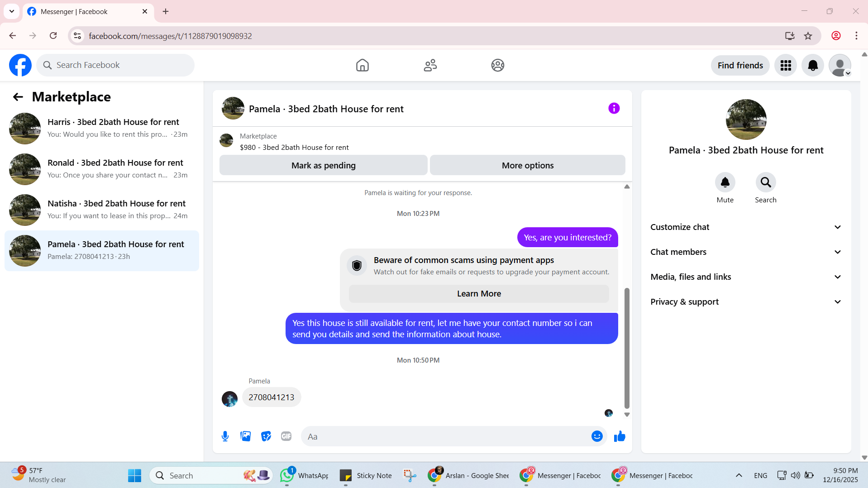Click Pamela's avatar beside phone number message
The height and width of the screenshot is (488, 868).
[x=229, y=399]
